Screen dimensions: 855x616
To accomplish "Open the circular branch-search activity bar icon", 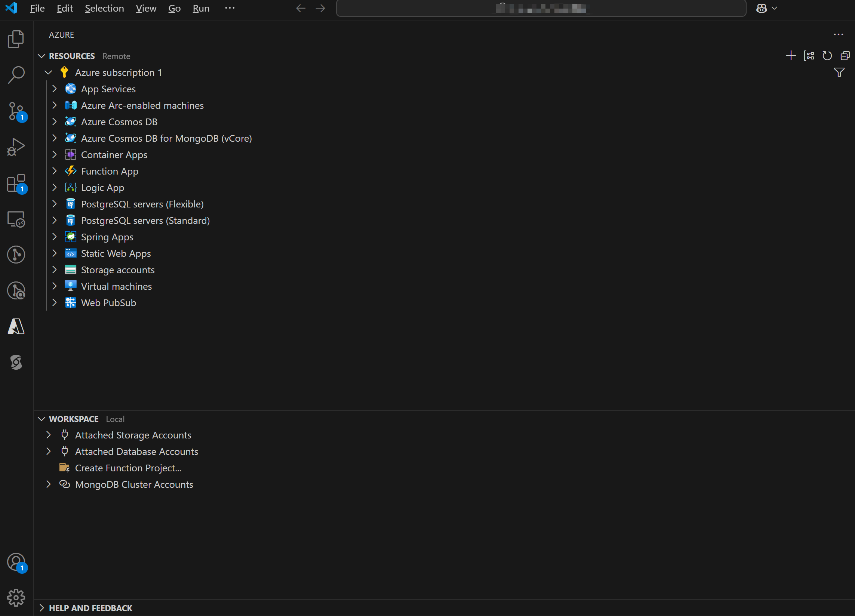I will 16,291.
